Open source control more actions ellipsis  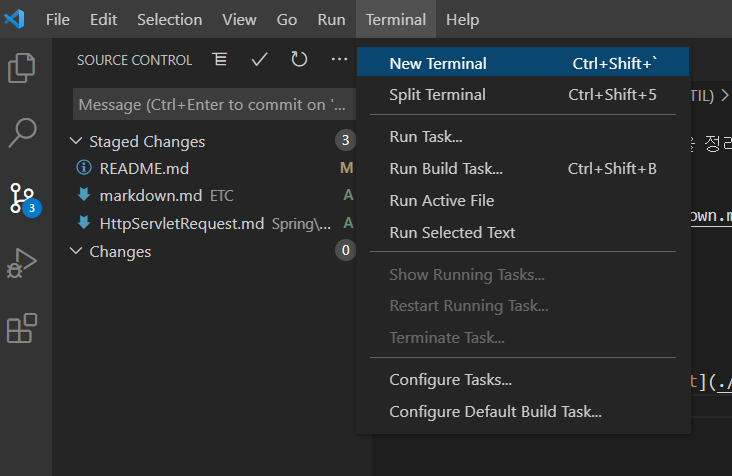[x=339, y=60]
